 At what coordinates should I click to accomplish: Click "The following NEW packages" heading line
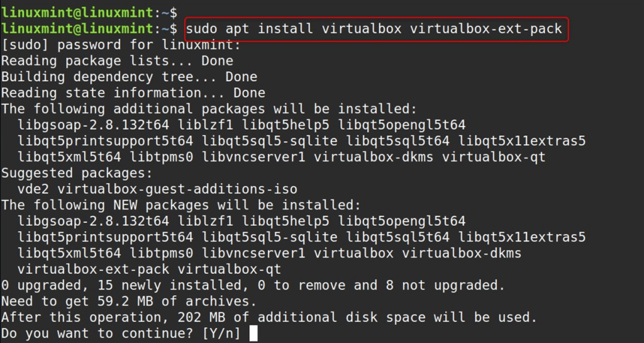point(181,205)
